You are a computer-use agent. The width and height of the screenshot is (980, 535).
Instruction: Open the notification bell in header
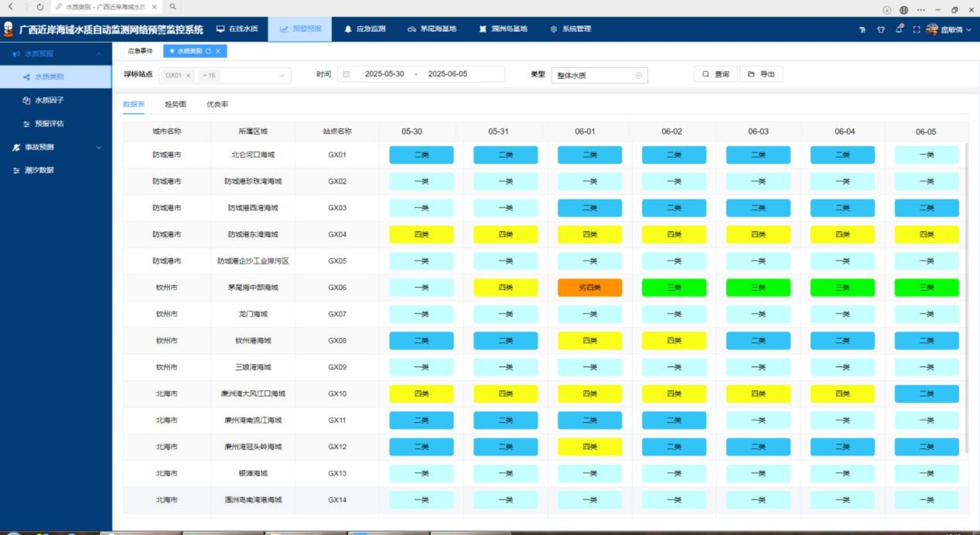(898, 30)
